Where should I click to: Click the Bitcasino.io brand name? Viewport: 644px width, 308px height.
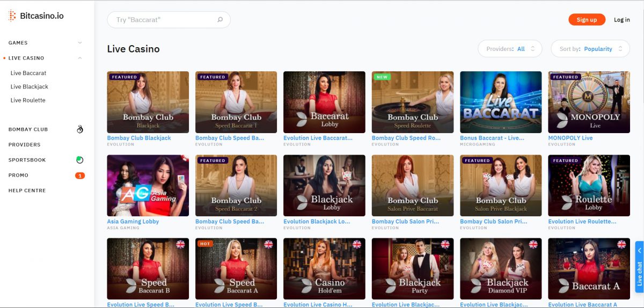[x=42, y=16]
